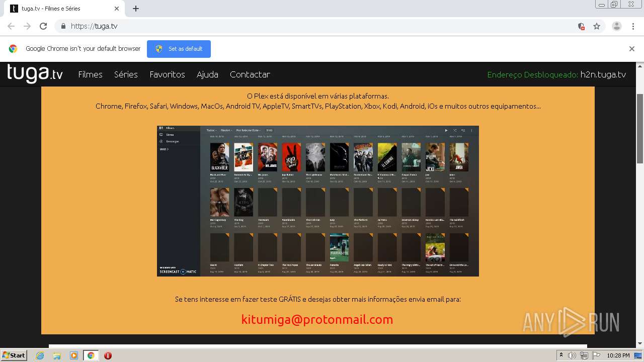Viewport: 644px width, 362px height.
Task: Click the Plex library screenshot image
Action: click(318, 201)
